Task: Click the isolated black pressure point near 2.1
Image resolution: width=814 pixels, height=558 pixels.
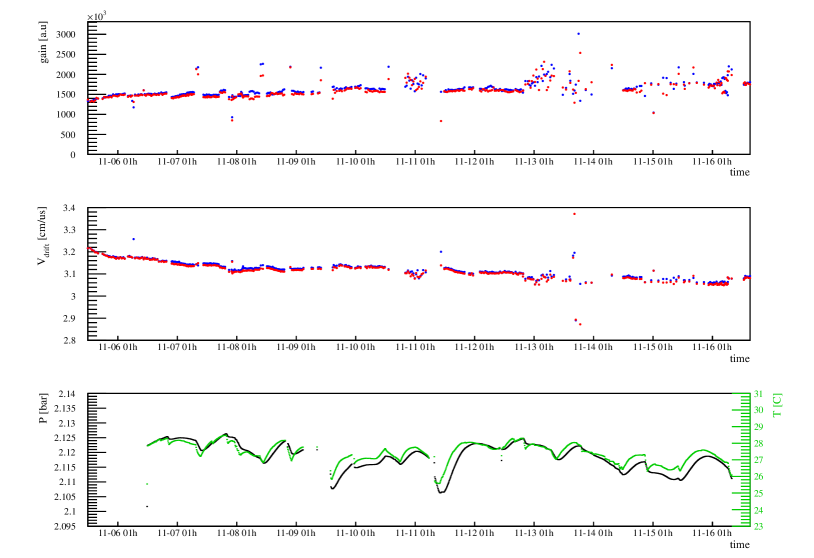Action: (147, 506)
